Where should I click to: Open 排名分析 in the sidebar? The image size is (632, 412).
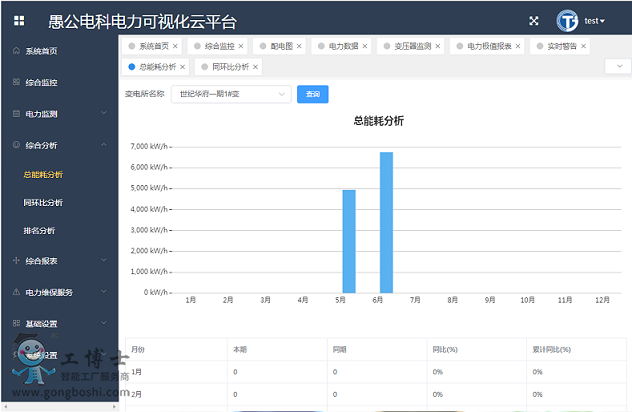pyautogui.click(x=39, y=231)
